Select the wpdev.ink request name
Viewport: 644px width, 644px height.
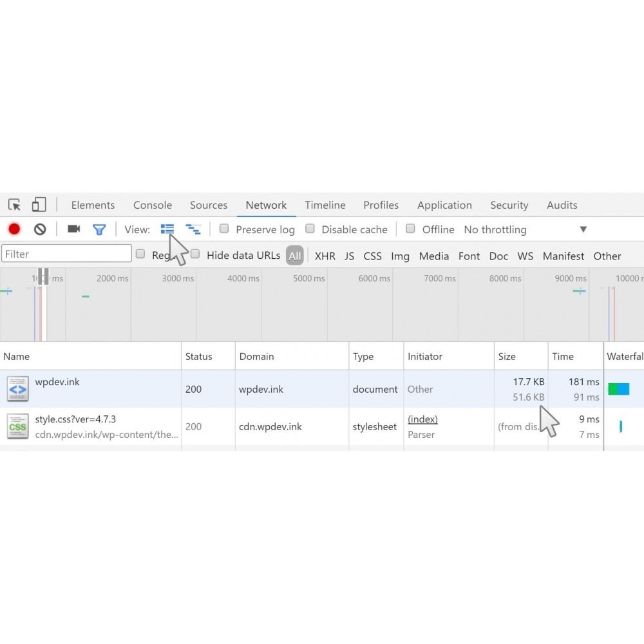[x=57, y=381]
